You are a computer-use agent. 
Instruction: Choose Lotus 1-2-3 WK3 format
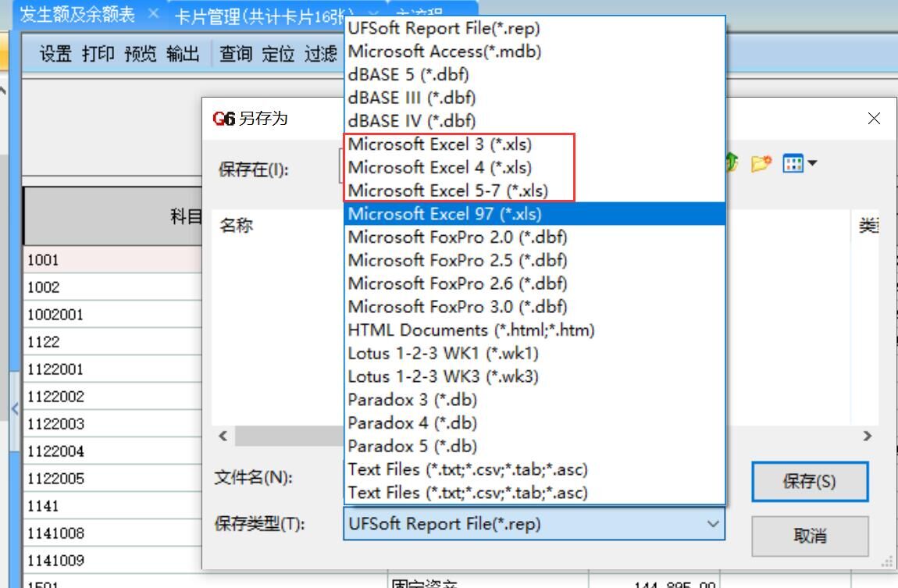535,376
